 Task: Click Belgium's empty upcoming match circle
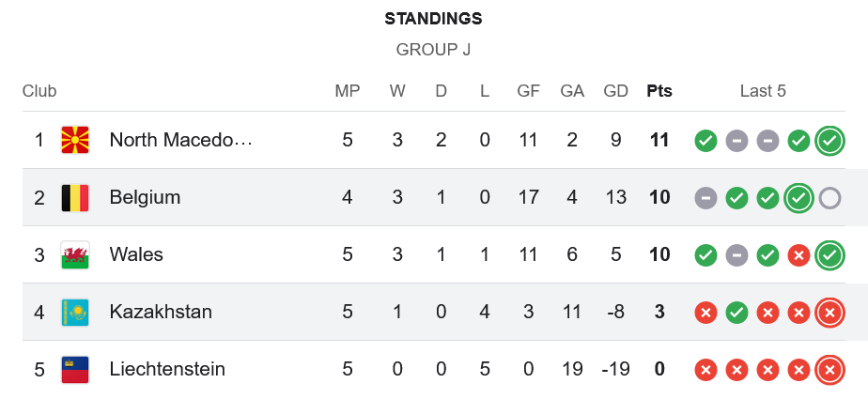pos(829,198)
